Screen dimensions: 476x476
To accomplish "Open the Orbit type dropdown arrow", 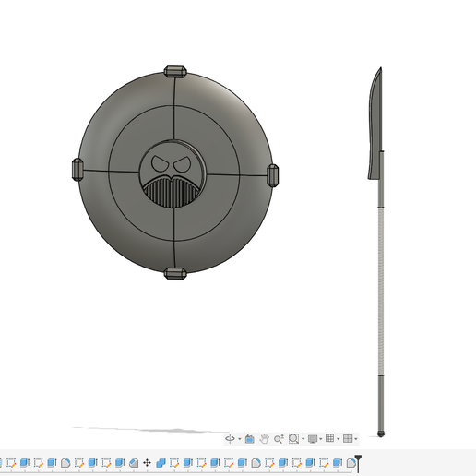I will [240, 439].
